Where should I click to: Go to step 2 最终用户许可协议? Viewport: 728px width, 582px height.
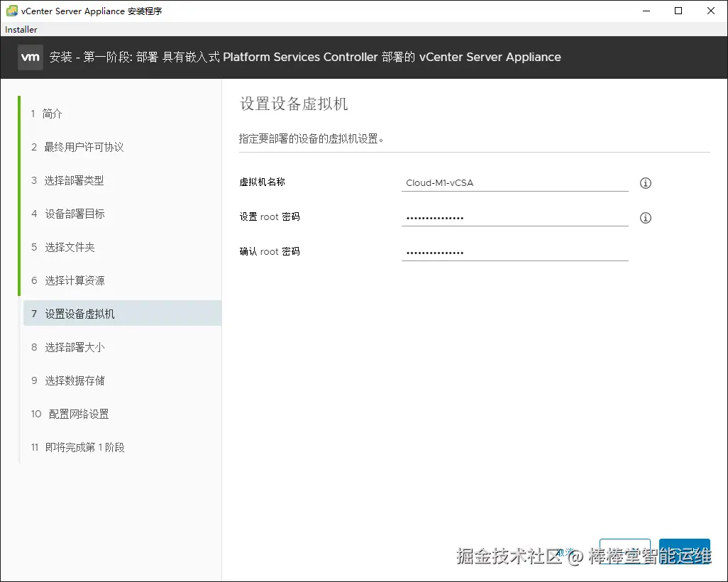pyautogui.click(x=77, y=147)
